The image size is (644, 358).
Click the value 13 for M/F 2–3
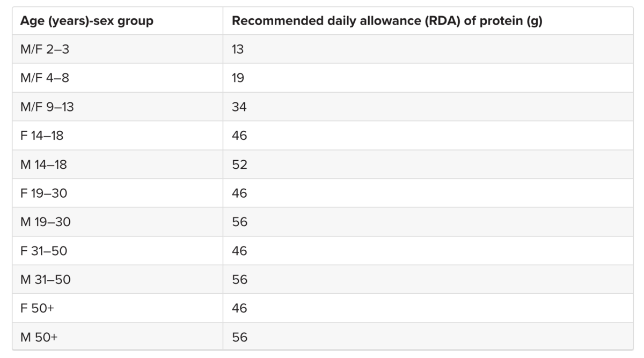click(238, 49)
